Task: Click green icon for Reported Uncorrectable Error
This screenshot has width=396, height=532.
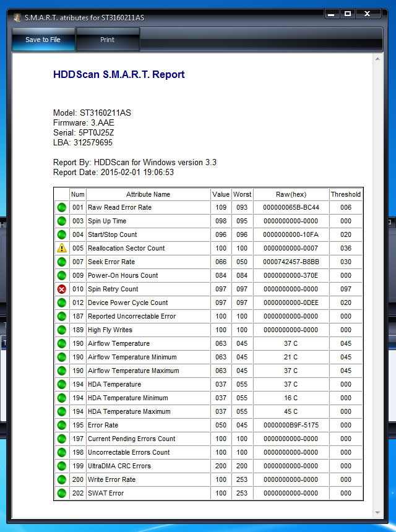Action: tap(62, 316)
